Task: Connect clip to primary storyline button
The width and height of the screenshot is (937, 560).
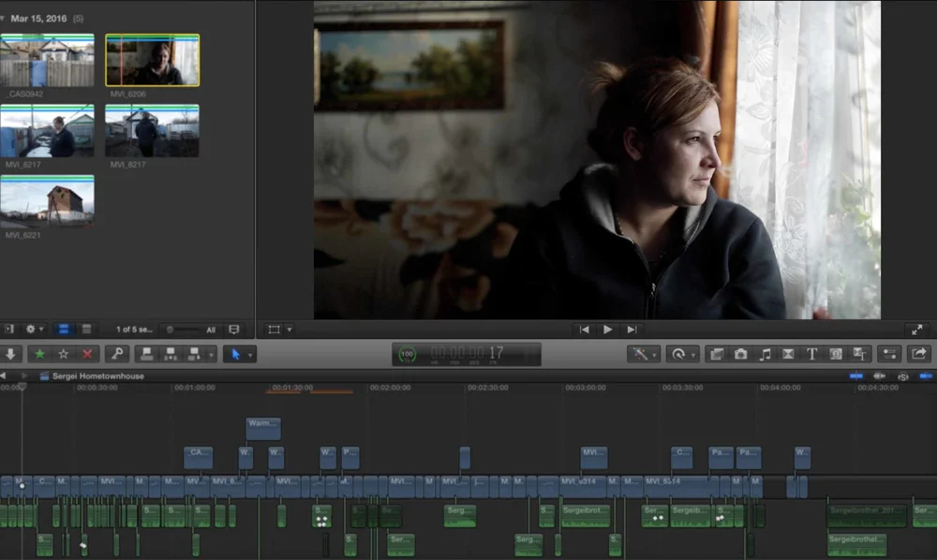Action: coord(146,354)
